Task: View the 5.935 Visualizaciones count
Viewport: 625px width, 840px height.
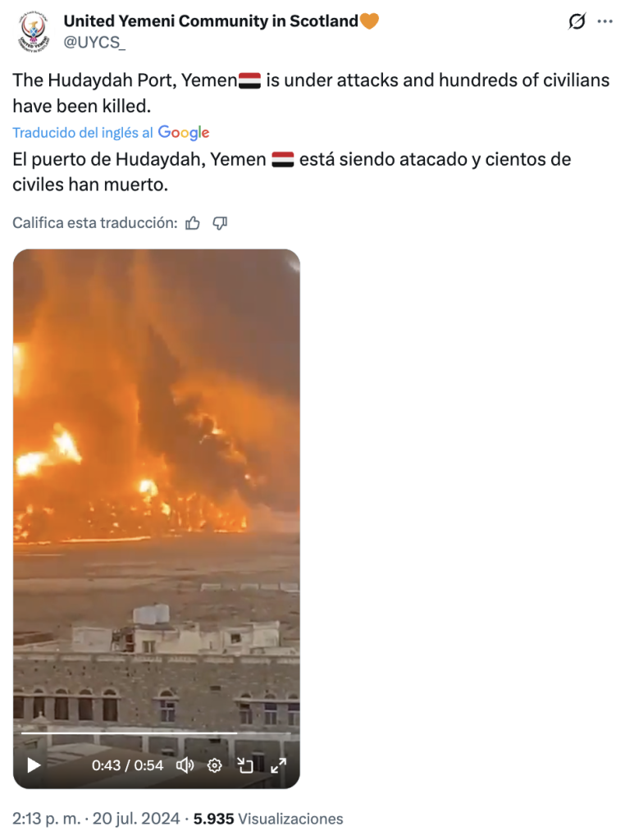Action: click(x=267, y=819)
